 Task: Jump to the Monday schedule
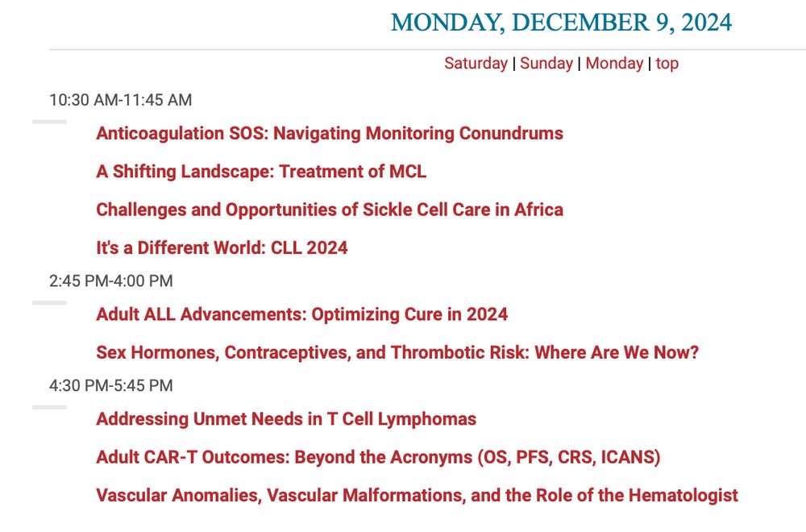614,64
